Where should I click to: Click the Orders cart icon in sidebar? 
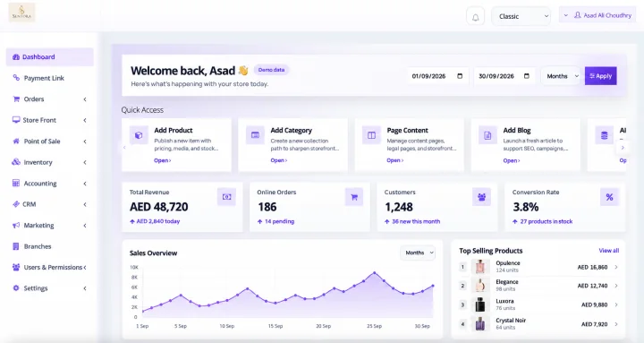click(x=16, y=99)
